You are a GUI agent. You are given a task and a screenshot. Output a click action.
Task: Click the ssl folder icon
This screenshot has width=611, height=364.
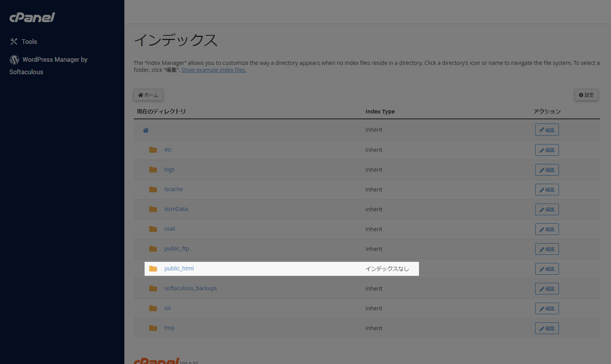click(x=153, y=308)
